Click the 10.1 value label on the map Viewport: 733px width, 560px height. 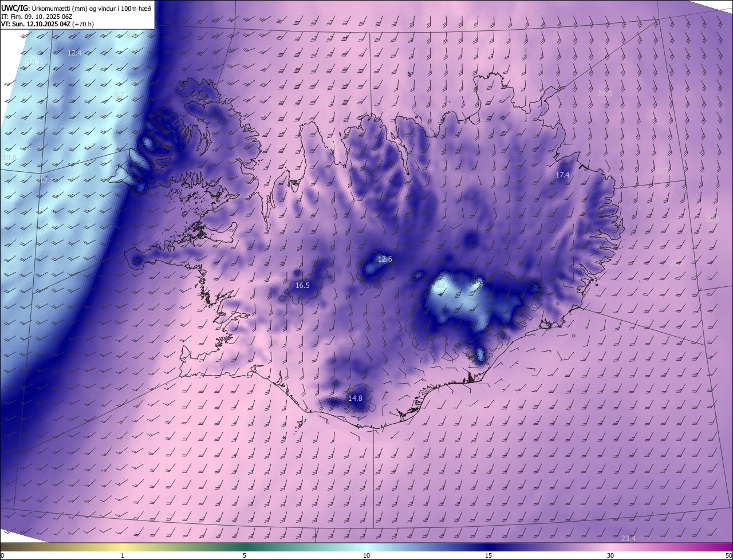point(34,62)
